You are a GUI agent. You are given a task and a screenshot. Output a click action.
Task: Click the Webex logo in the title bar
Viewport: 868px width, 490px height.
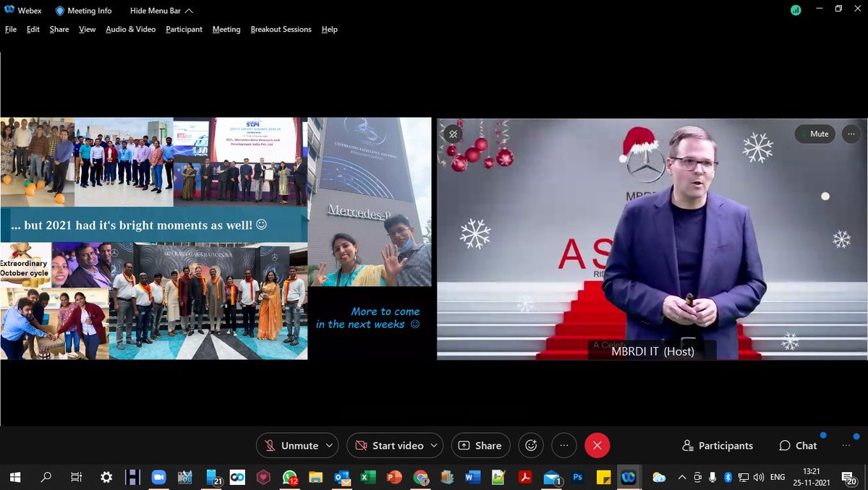(x=9, y=11)
